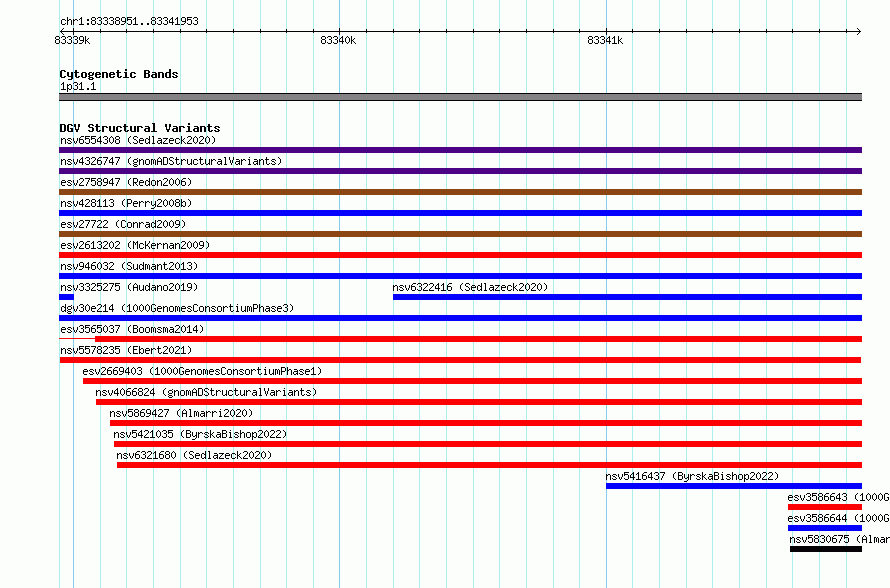Click the DGV Structural Variants track title
Screen dimensions: 890x588
pyautogui.click(x=140, y=128)
